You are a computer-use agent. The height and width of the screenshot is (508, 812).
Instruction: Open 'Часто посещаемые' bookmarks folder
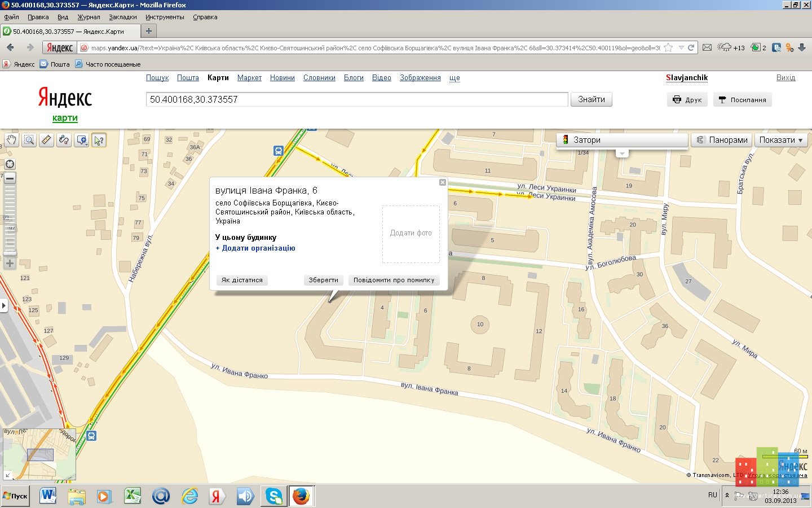tap(108, 64)
